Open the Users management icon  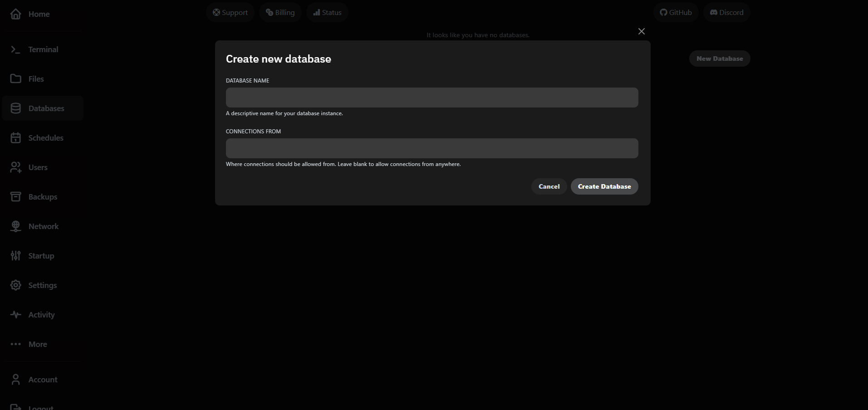[x=16, y=167]
